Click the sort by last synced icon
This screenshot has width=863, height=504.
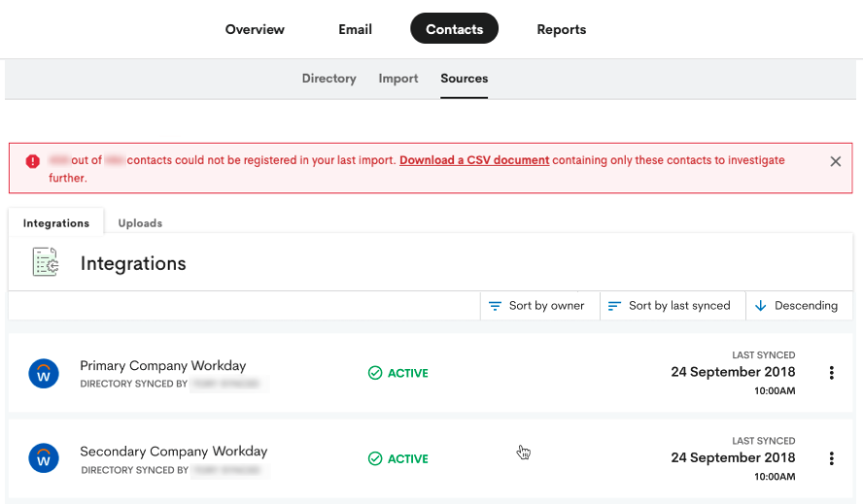(614, 306)
